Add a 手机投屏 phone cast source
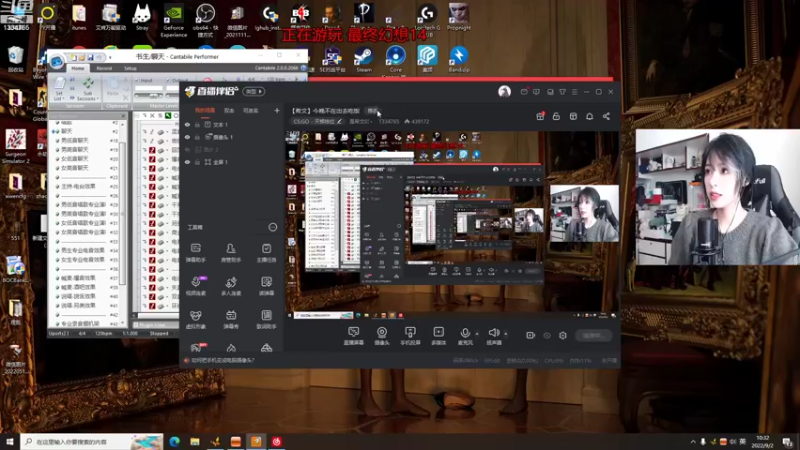The width and height of the screenshot is (800, 450). [x=410, y=336]
